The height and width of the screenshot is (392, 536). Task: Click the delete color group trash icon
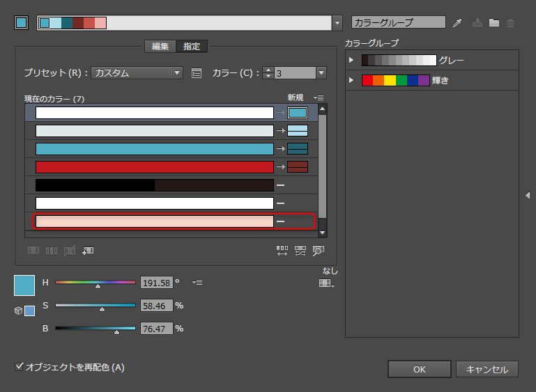pos(511,23)
